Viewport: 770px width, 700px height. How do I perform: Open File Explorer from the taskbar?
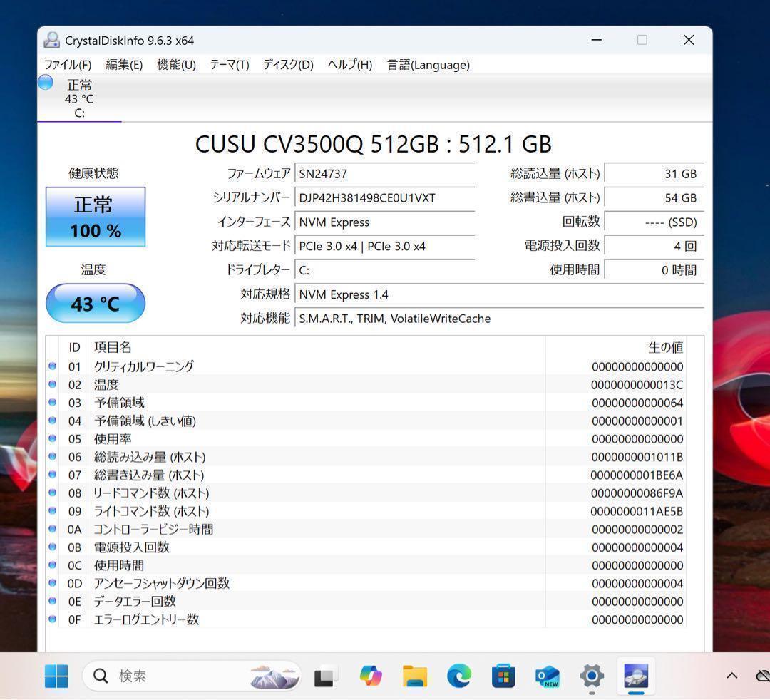[415, 676]
